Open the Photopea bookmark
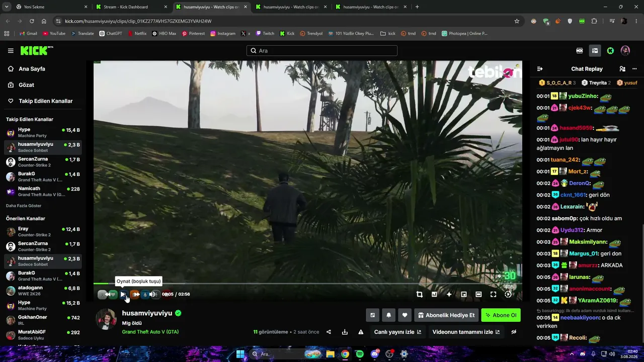Viewport: 644px width, 362px height. tap(465, 34)
